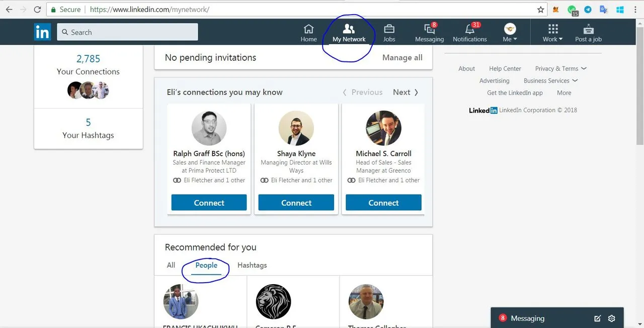Open the Messaging nav icon
The height and width of the screenshot is (328, 644).
coord(429,33)
